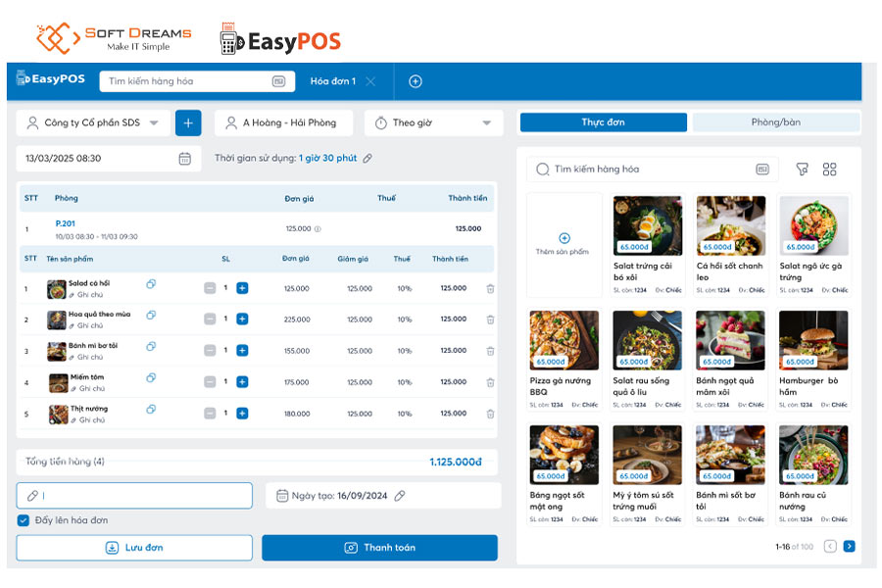Add a note under Salad cá hồi via Ghi chú
Screen dimensions: 882x588
86,295
